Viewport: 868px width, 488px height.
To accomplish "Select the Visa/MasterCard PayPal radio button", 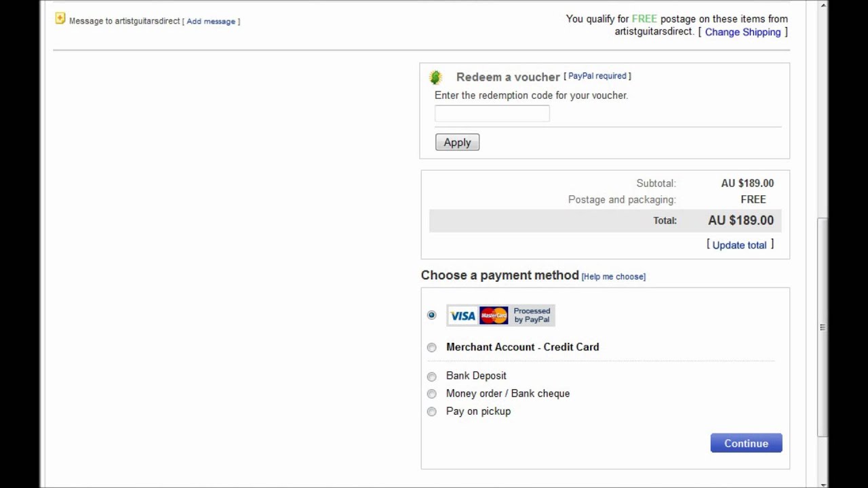I will [432, 315].
